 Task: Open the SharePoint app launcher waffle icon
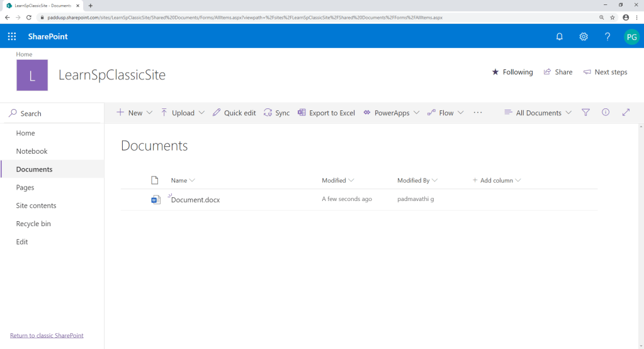coord(12,37)
